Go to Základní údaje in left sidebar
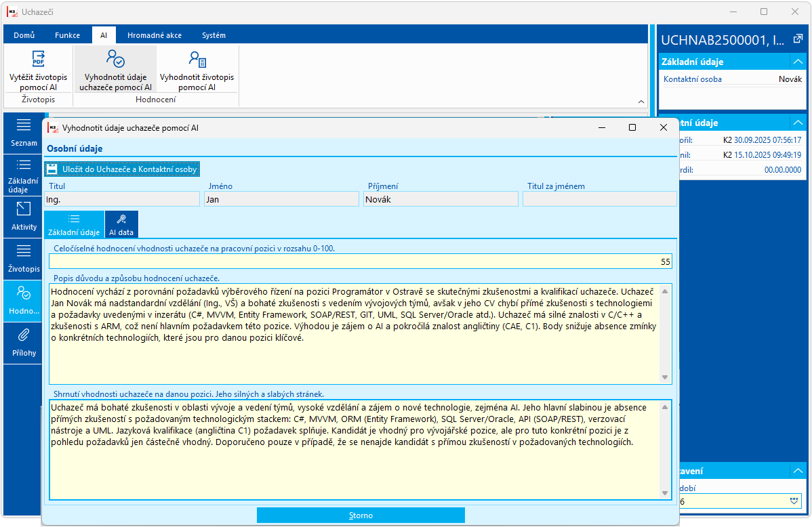The image size is (812, 527). click(x=24, y=176)
